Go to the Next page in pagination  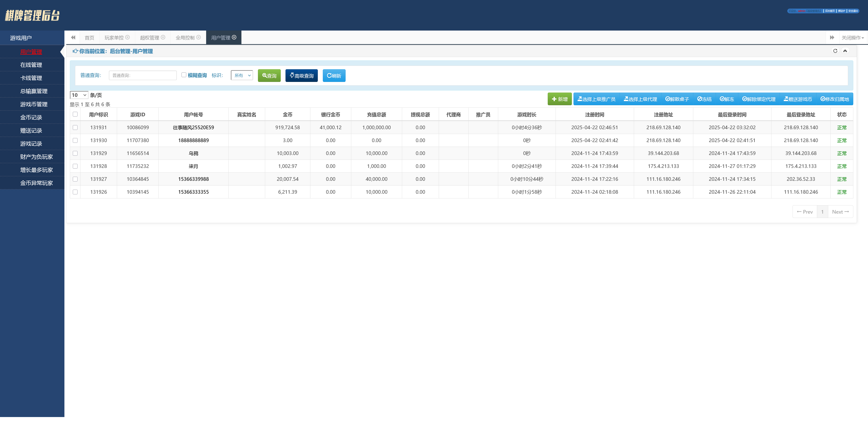[840, 212]
